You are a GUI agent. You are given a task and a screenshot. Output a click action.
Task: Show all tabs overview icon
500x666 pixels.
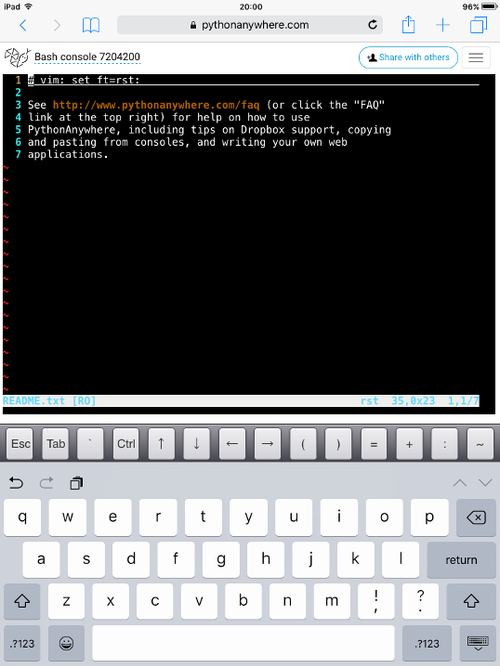(478, 25)
